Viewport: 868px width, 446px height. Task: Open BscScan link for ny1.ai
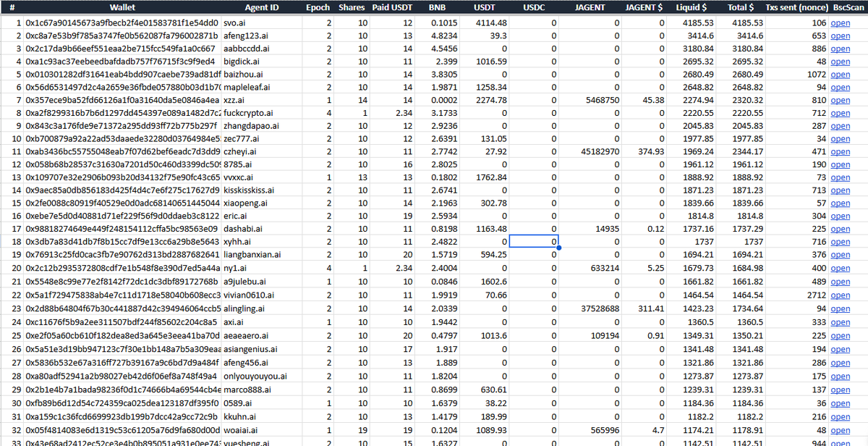pyautogui.click(x=840, y=268)
